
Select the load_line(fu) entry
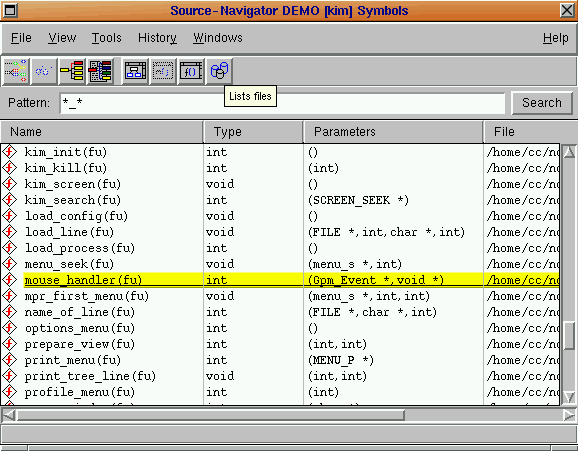click(69, 232)
